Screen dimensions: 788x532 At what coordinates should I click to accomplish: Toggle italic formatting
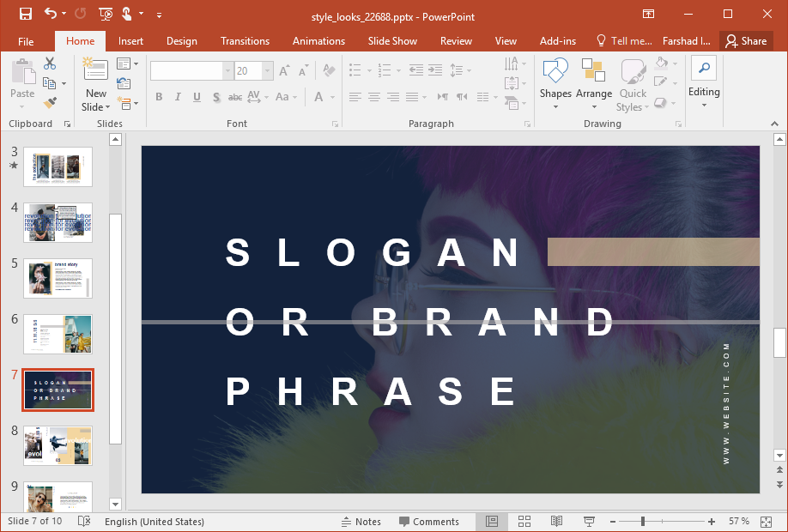[178, 97]
